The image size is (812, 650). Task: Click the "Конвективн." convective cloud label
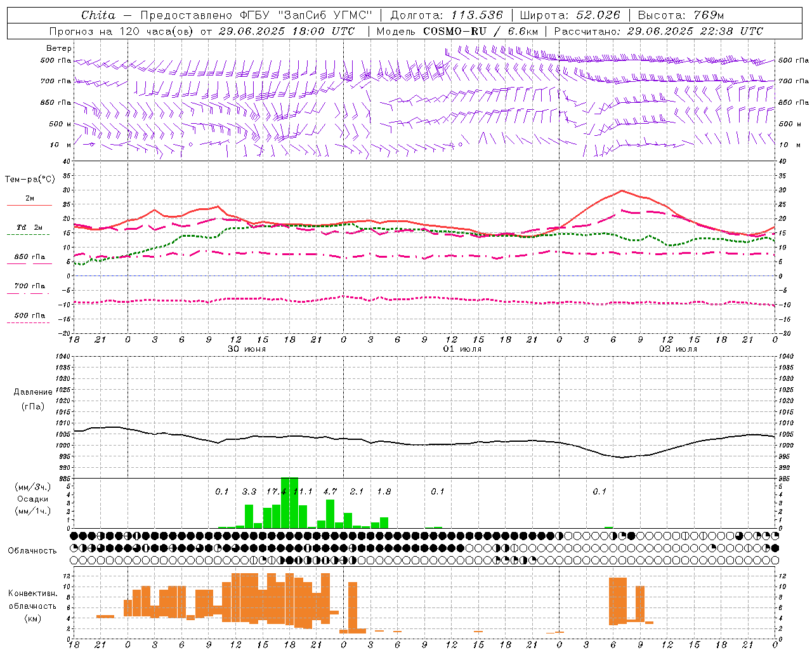(x=33, y=594)
